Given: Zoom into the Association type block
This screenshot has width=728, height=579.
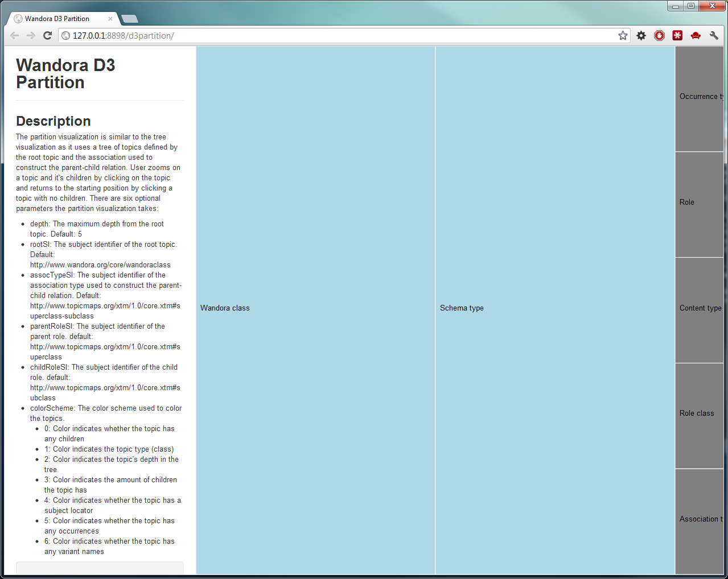Looking at the screenshot, I should [x=699, y=519].
